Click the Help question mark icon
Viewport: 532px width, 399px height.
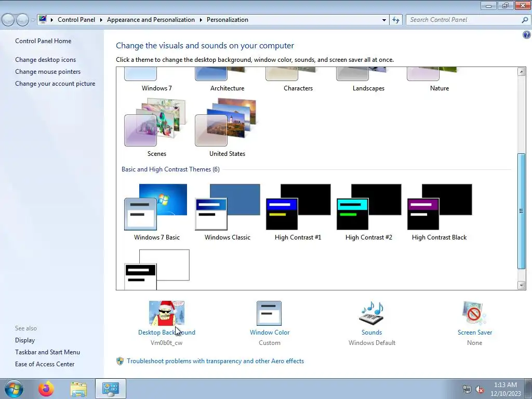pyautogui.click(x=527, y=35)
